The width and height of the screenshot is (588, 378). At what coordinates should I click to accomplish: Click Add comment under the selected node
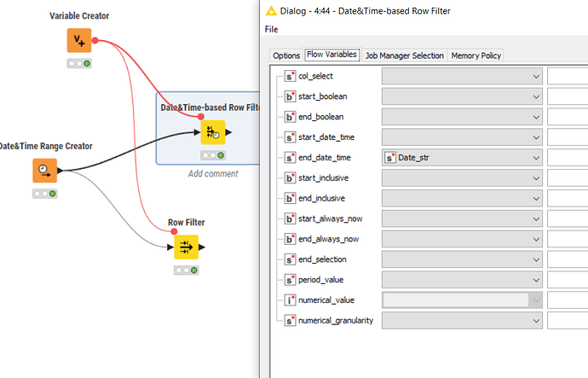[x=211, y=173]
